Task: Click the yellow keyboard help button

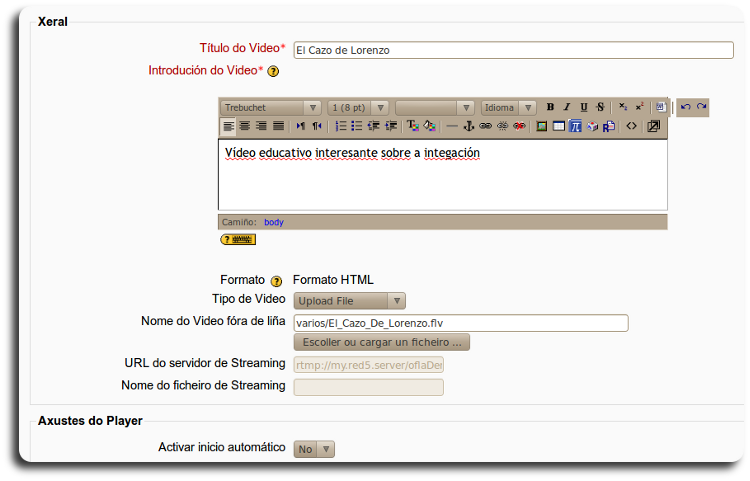Action: pos(238,239)
